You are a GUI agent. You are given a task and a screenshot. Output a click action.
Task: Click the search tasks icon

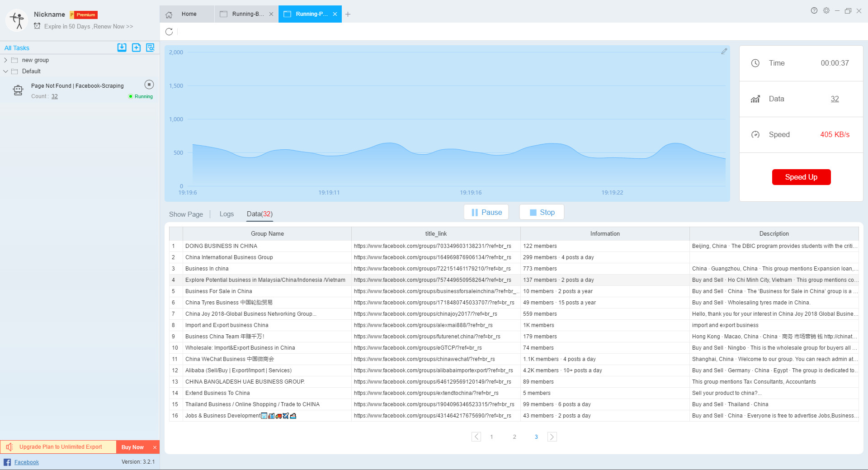tap(150, 47)
